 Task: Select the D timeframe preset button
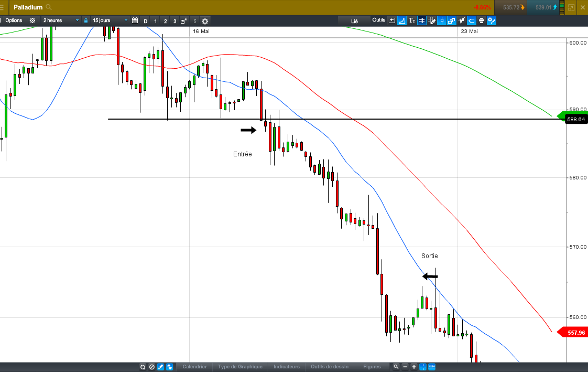click(146, 21)
